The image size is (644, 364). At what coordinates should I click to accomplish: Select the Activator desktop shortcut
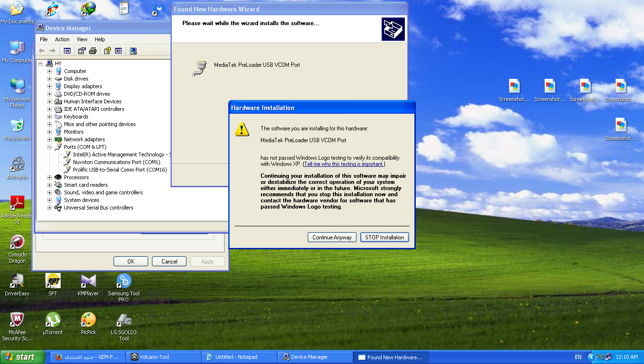17,168
